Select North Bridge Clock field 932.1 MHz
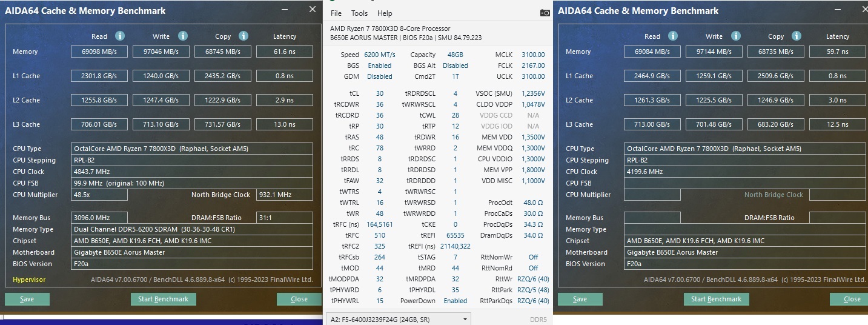Screen dimensions: 868x325 pyautogui.click(x=285, y=195)
